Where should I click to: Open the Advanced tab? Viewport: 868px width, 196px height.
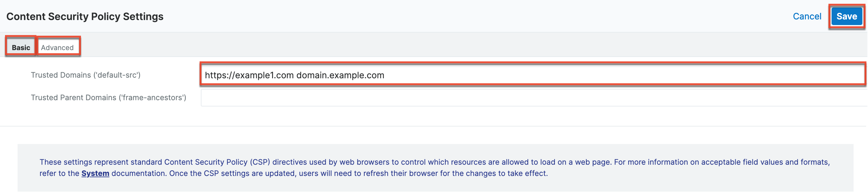pyautogui.click(x=57, y=47)
